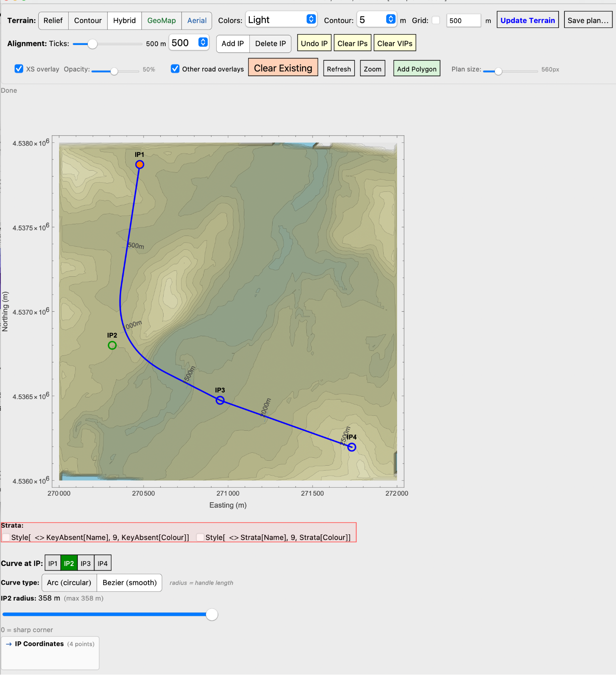Click the alignment Ticks slider handle
The width and height of the screenshot is (616, 675).
pyautogui.click(x=92, y=44)
